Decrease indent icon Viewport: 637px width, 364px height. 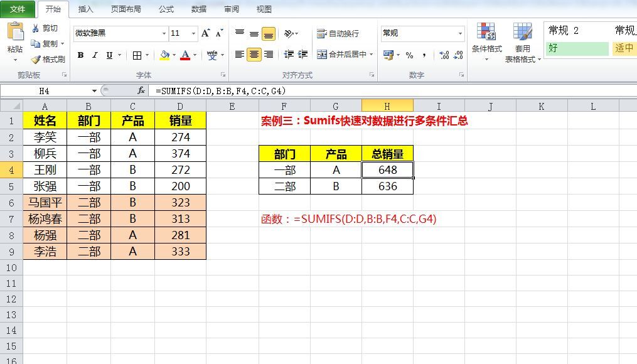point(289,55)
